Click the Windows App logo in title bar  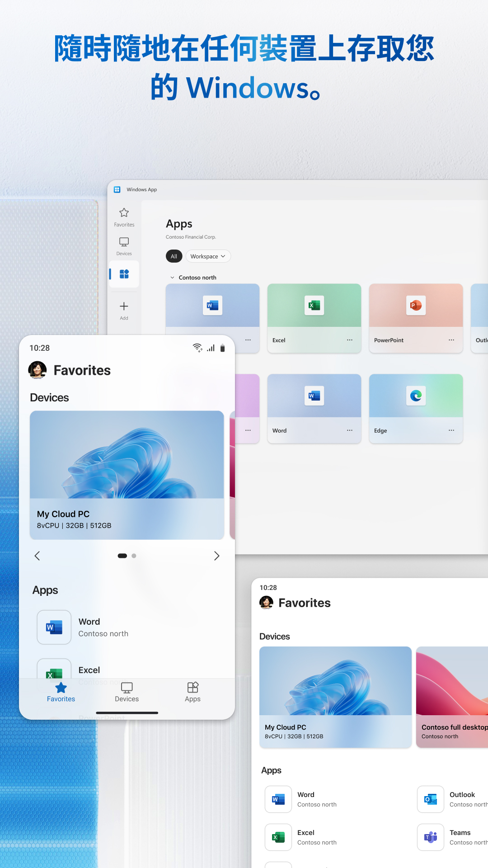(x=117, y=189)
